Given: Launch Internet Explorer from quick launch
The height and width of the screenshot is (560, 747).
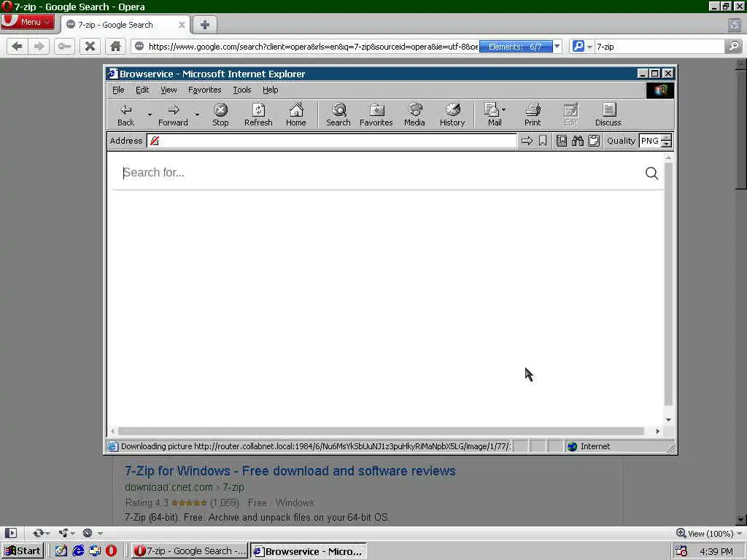Looking at the screenshot, I should [x=78, y=551].
